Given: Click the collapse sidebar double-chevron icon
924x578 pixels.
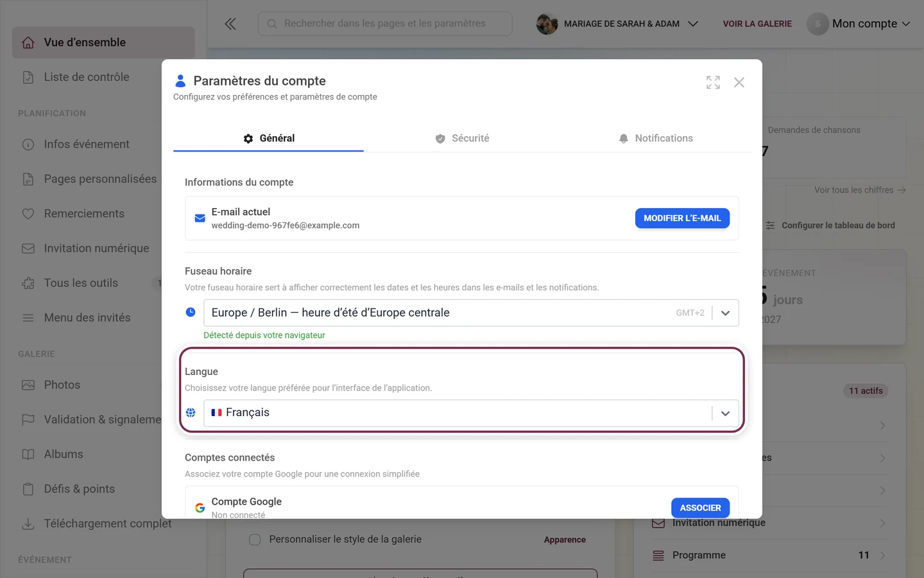Looking at the screenshot, I should (230, 24).
